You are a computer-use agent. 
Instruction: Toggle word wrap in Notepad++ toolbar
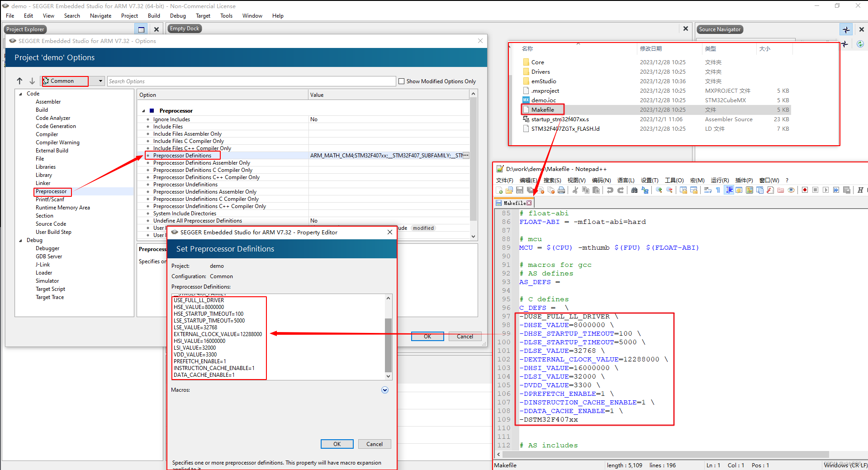coord(707,190)
